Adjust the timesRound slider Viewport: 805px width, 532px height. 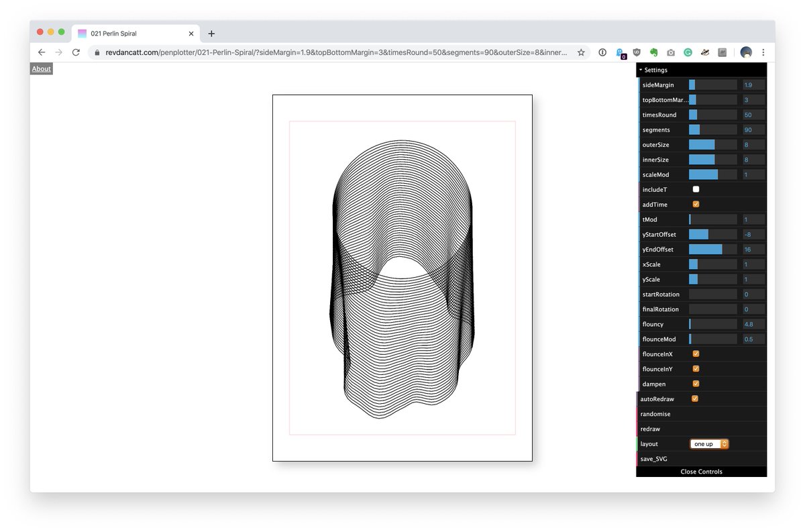coord(713,115)
